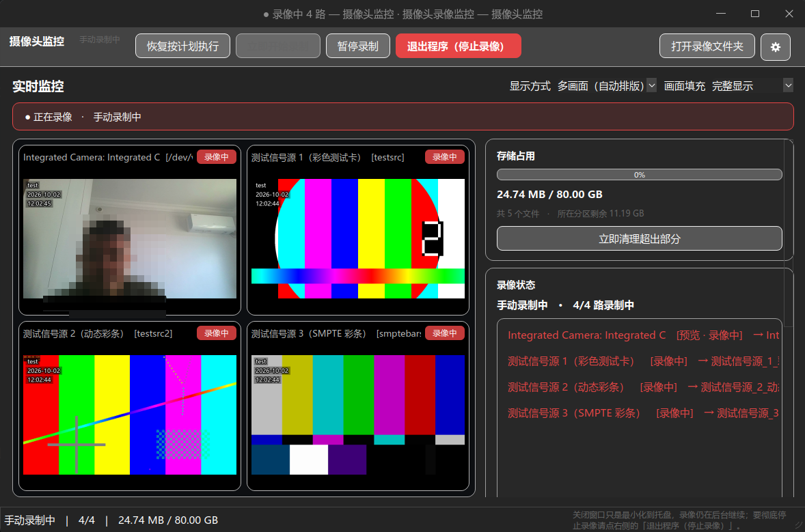Minimize the 摄像头监控 window
805x532 pixels.
pos(721,14)
